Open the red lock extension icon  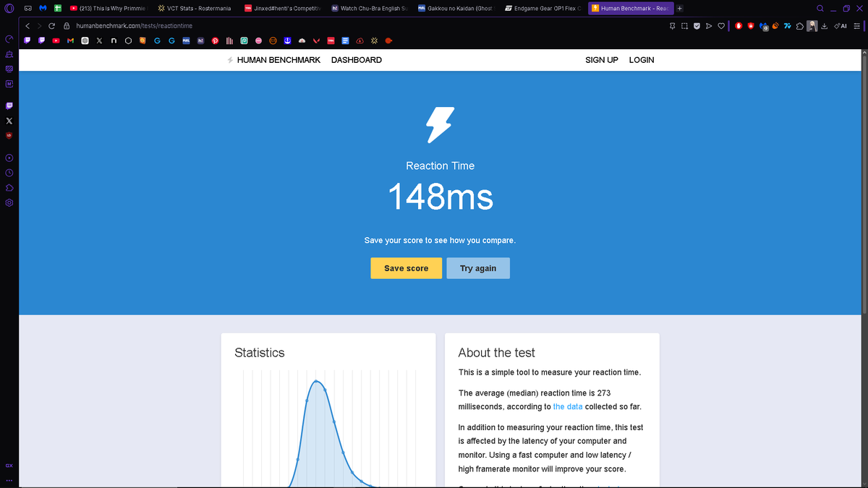(x=751, y=26)
